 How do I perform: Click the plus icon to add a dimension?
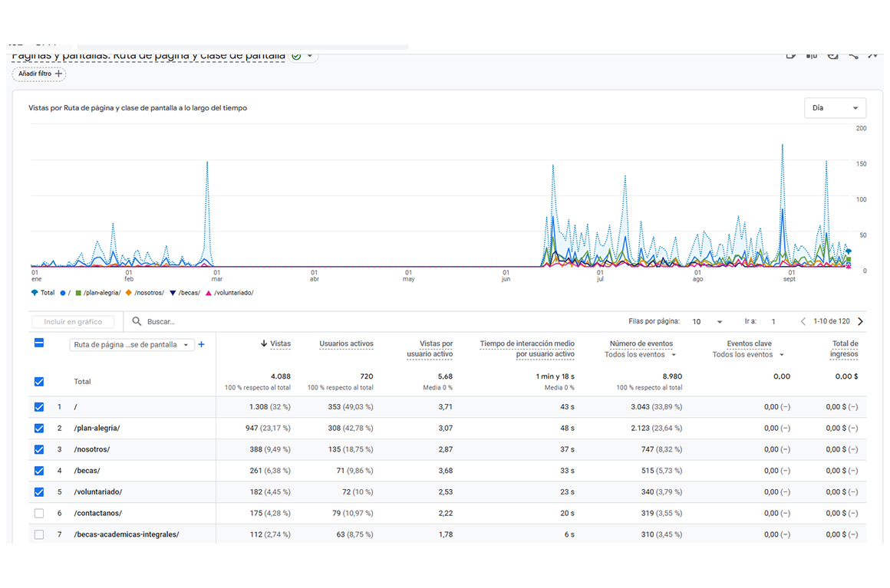click(x=202, y=345)
